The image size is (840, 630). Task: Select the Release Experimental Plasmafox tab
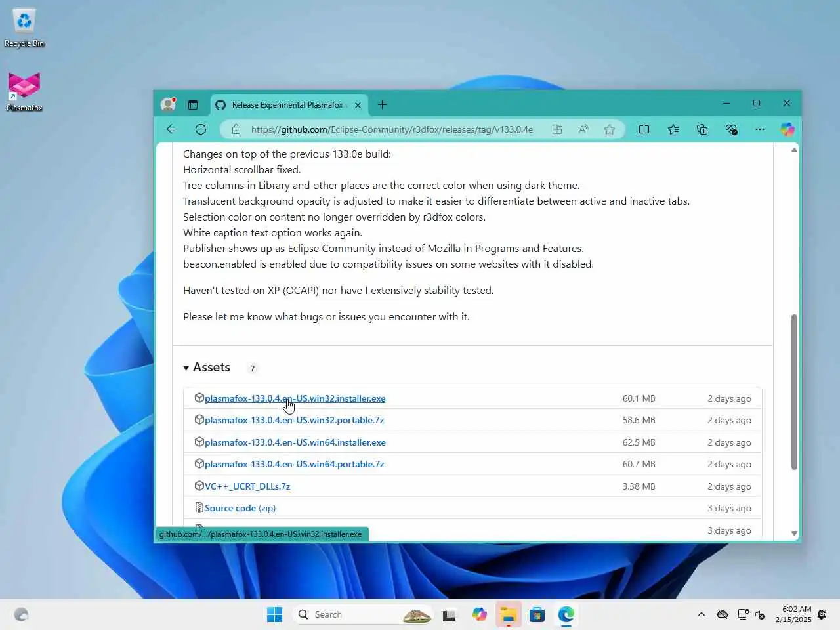tap(289, 105)
